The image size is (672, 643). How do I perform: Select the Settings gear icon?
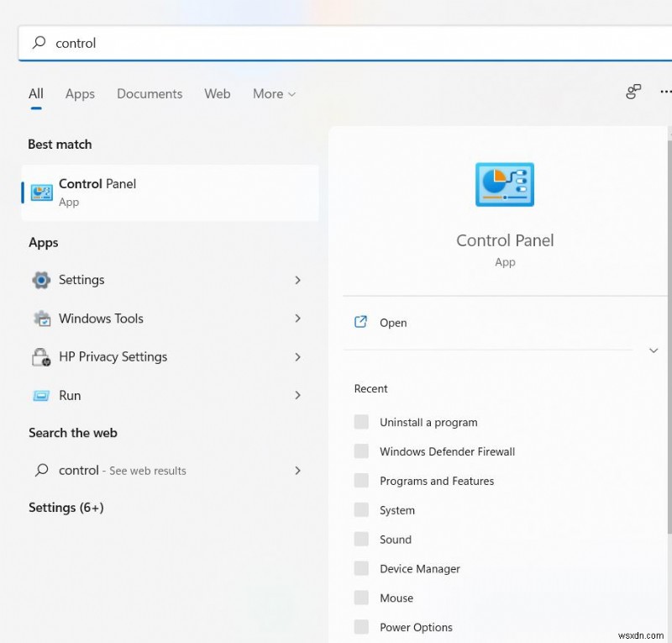(x=40, y=280)
